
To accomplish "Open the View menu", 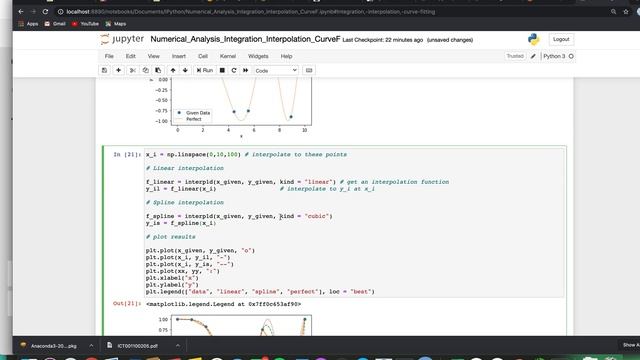I will 153,56.
